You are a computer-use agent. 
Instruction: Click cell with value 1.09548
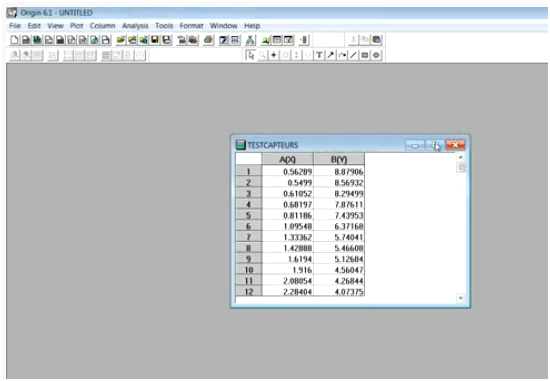[287, 226]
